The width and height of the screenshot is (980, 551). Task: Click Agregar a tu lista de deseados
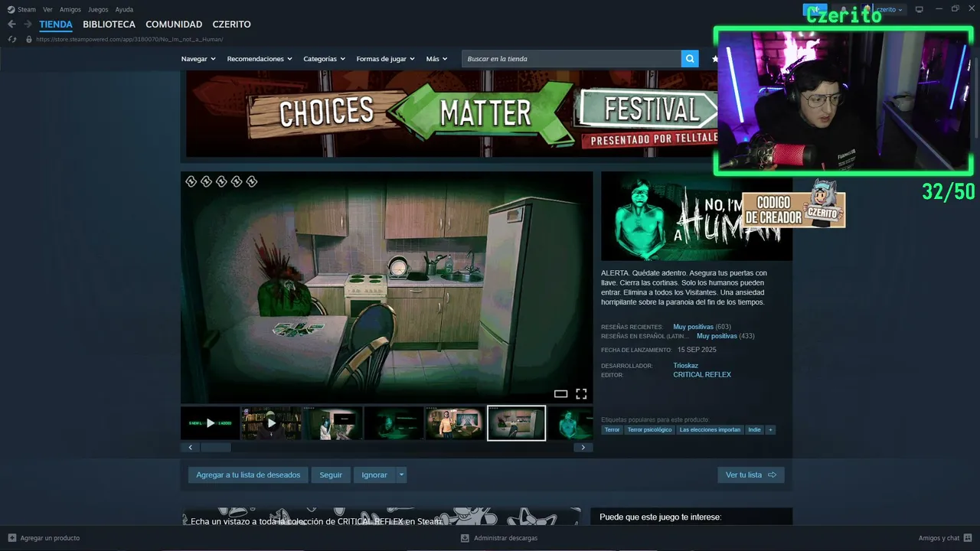pos(248,475)
